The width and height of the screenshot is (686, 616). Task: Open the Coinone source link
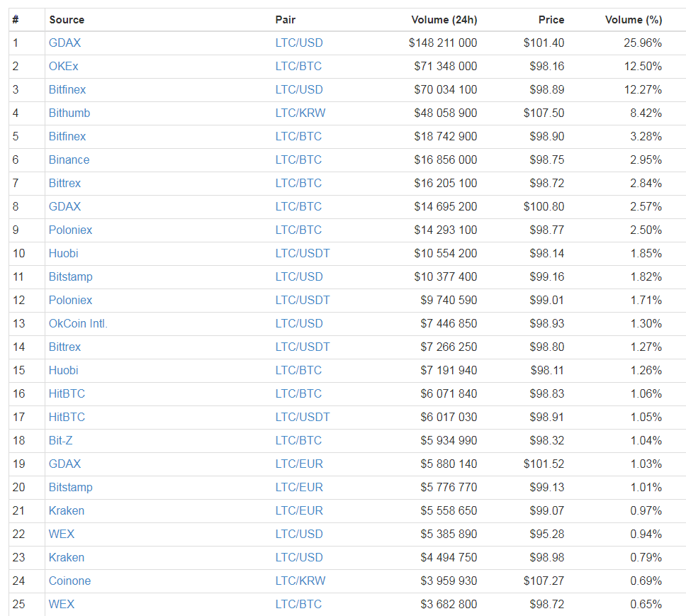click(x=69, y=581)
